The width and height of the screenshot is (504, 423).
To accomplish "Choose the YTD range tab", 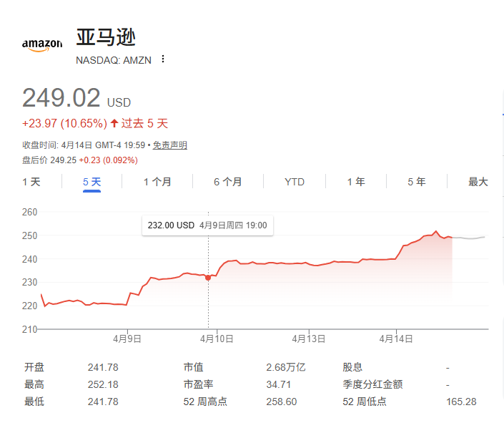I will (295, 182).
